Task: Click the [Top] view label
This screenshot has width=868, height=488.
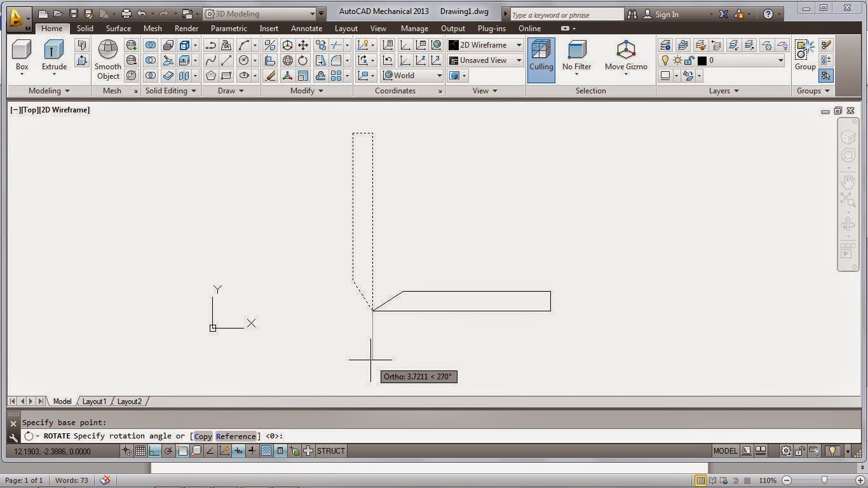Action: 29,110
